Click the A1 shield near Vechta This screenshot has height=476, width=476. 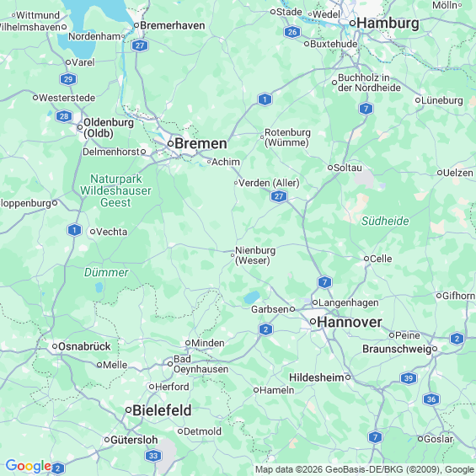(x=74, y=230)
